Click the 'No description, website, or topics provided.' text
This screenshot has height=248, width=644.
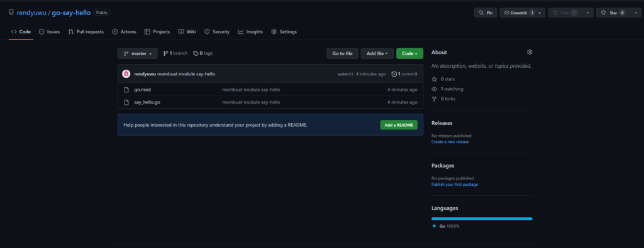(x=481, y=65)
